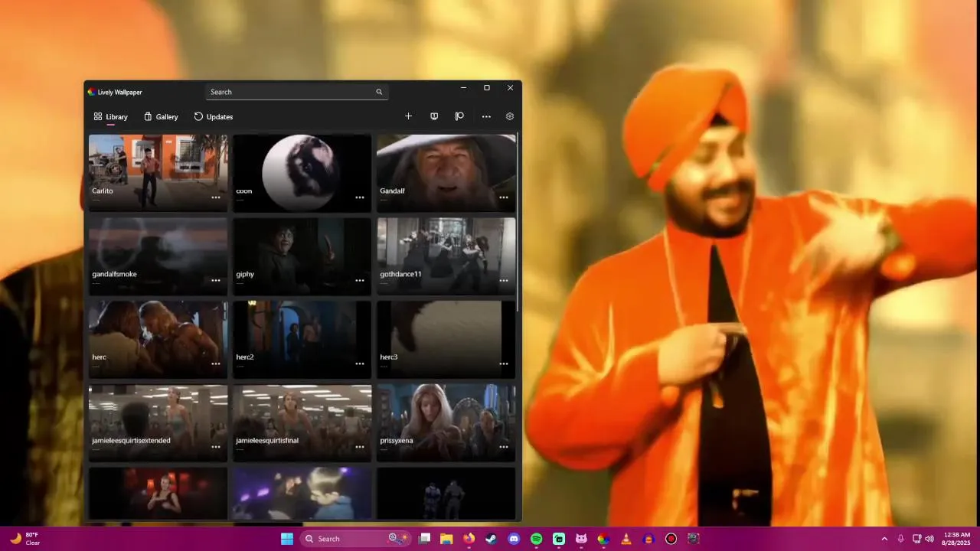Switch to the Library tab

tap(111, 116)
